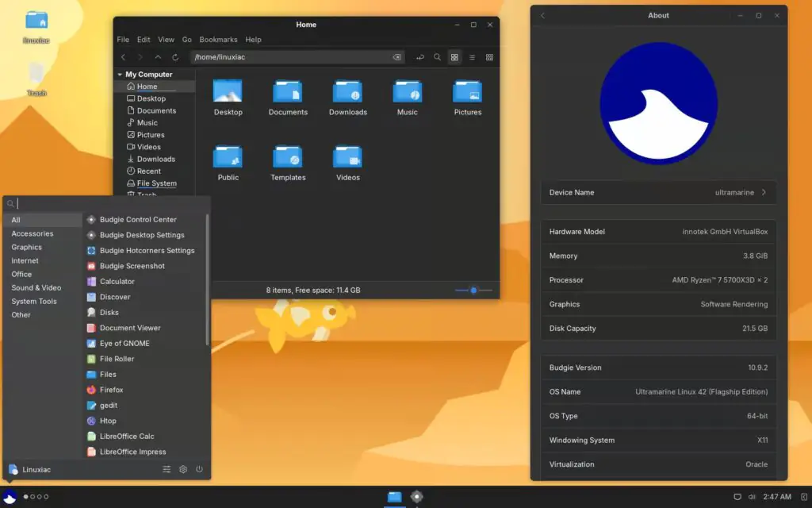
Task: Toggle the location entry path mode button
Action: click(x=419, y=57)
